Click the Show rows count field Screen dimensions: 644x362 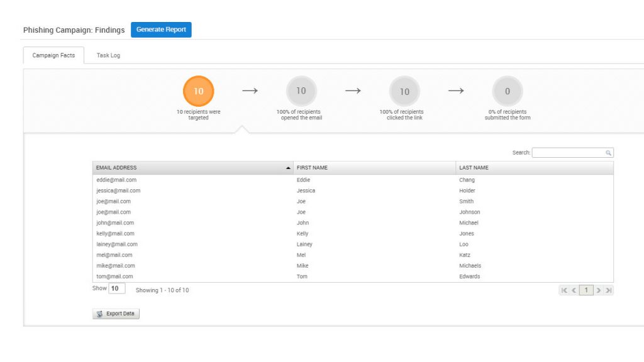point(117,289)
